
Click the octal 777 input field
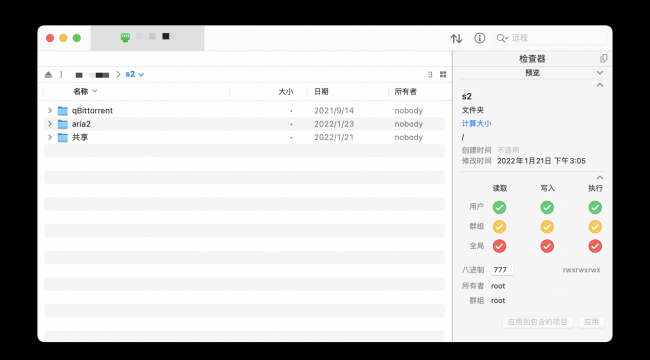(502, 270)
